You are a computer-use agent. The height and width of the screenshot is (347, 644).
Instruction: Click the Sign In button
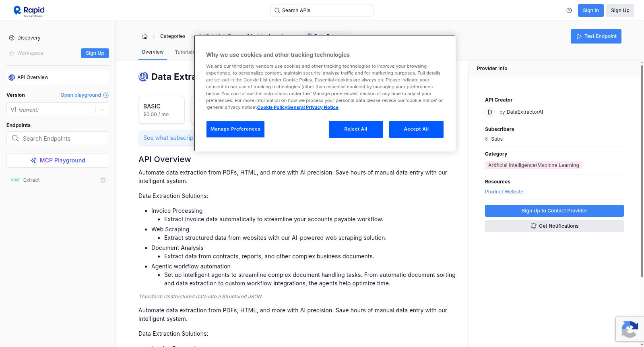pos(591,10)
